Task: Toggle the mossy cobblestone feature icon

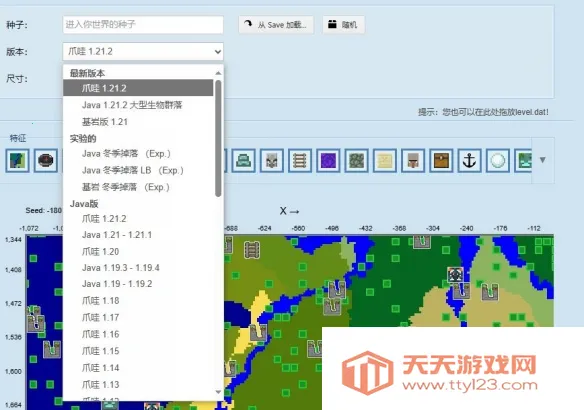Action: pyautogui.click(x=356, y=160)
